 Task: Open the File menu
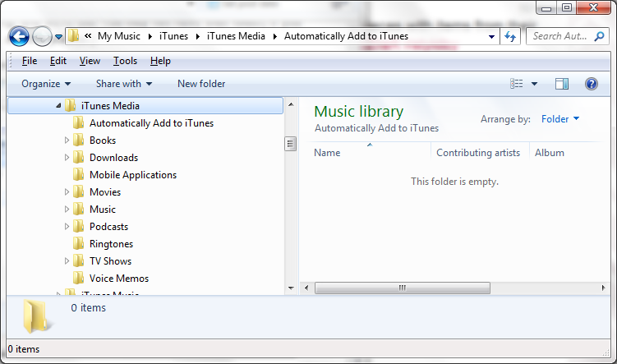tap(30, 61)
